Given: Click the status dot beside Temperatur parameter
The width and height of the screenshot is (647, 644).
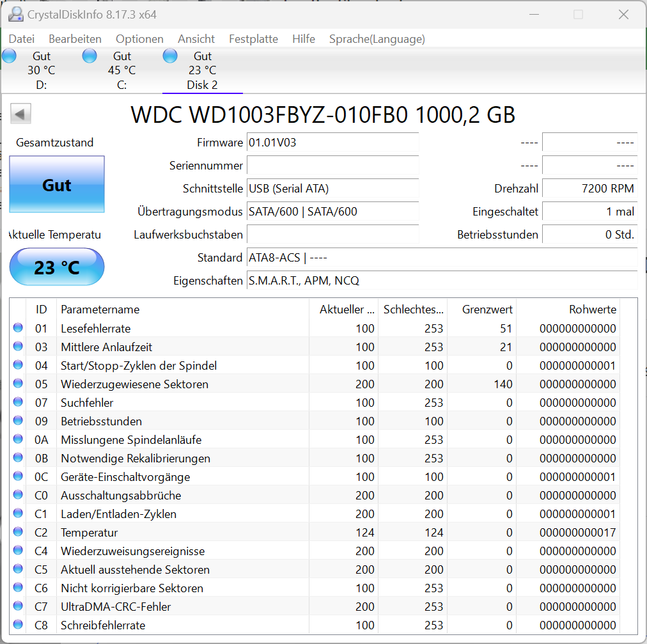Looking at the screenshot, I should coord(19,532).
